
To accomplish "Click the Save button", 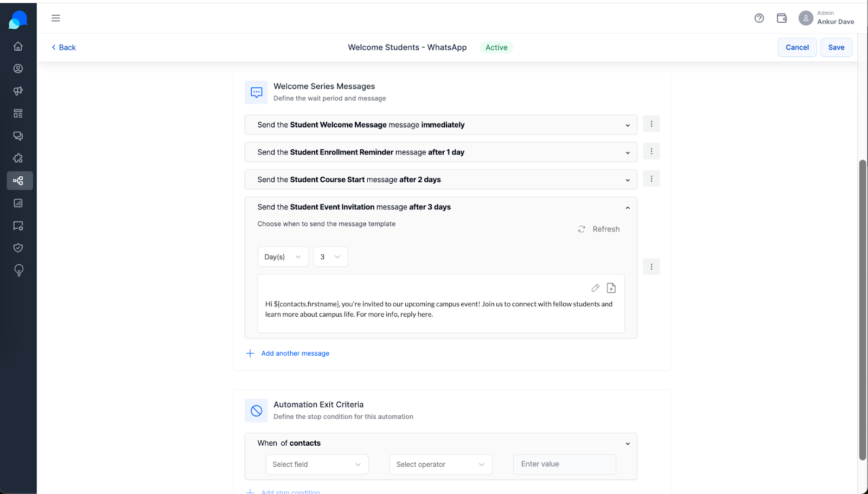I will (x=836, y=48).
